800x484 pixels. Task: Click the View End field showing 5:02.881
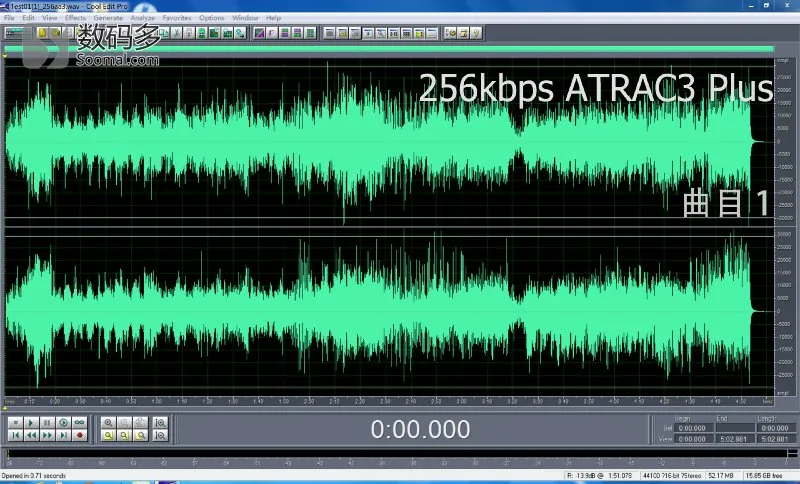click(x=735, y=439)
